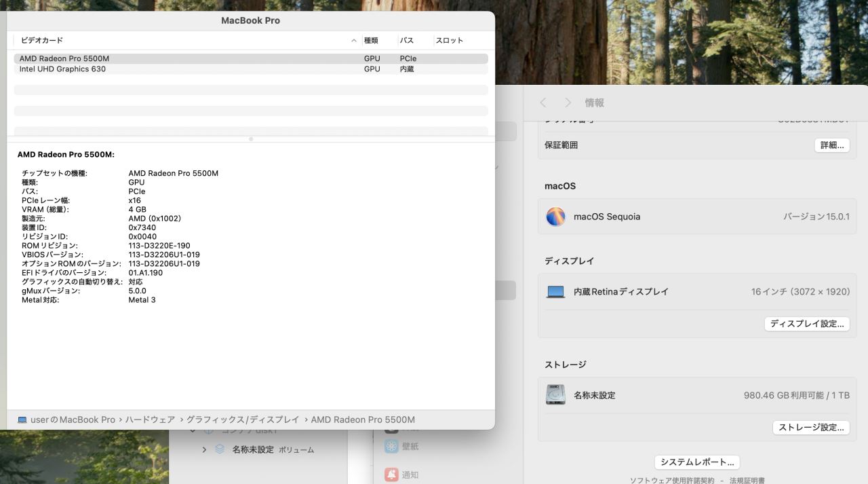The width and height of the screenshot is (868, 484).
Task: Click the 通知 notifications bell icon
Action: 391,474
